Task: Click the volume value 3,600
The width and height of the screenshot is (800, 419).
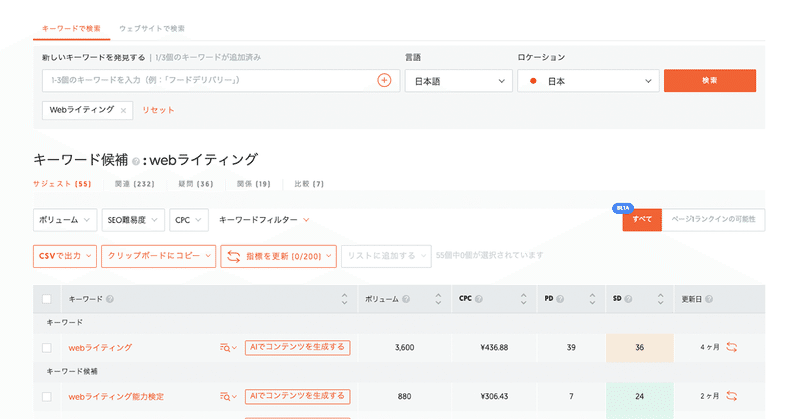Action: 405,348
